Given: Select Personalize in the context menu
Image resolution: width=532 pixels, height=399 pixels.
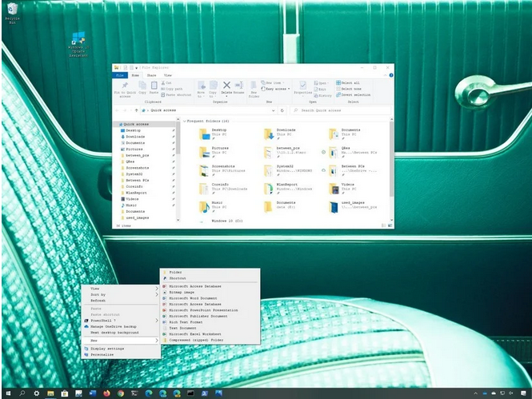Looking at the screenshot, I should click(x=102, y=354).
